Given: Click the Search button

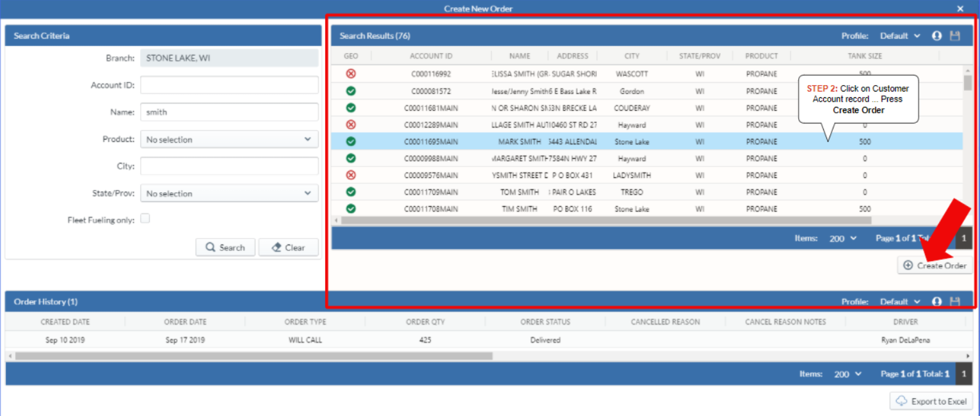Looking at the screenshot, I should [x=225, y=248].
